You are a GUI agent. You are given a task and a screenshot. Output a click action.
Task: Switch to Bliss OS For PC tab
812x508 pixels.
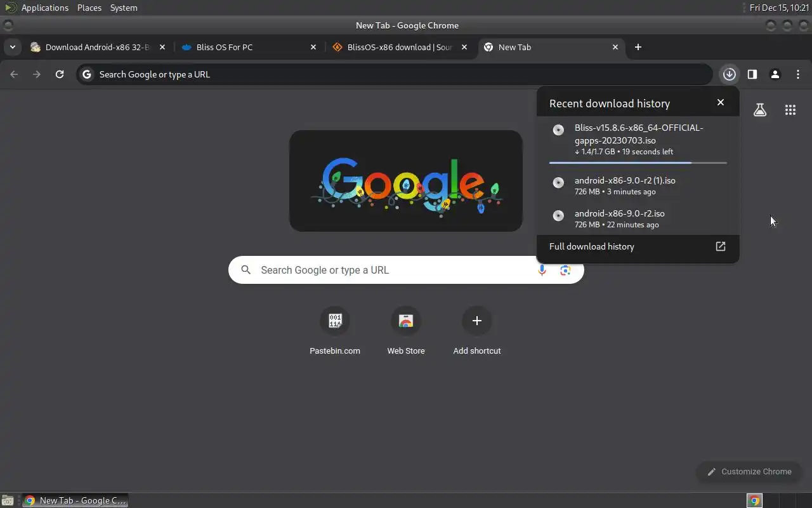tap(249, 47)
